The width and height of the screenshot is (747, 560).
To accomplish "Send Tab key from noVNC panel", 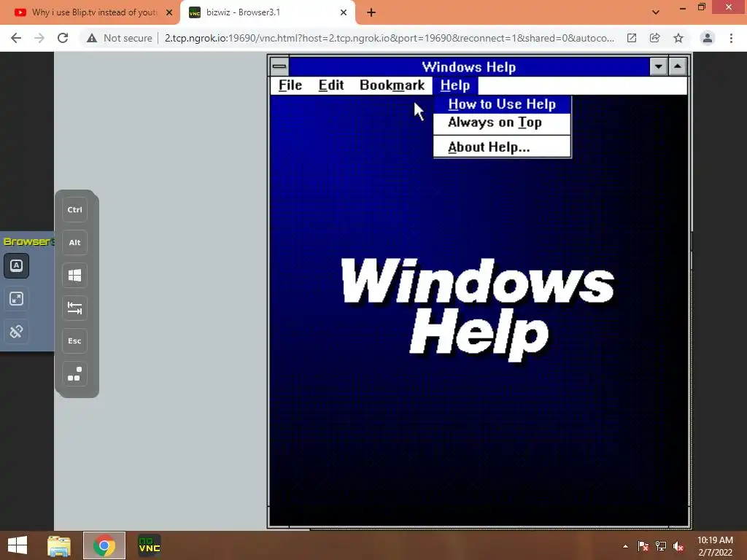I will [x=75, y=308].
